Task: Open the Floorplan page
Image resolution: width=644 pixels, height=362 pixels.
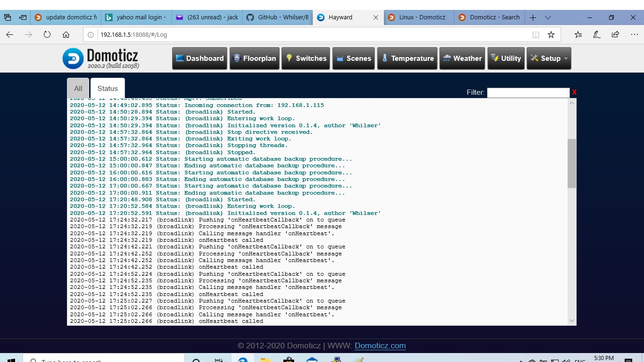Action: pyautogui.click(x=255, y=58)
